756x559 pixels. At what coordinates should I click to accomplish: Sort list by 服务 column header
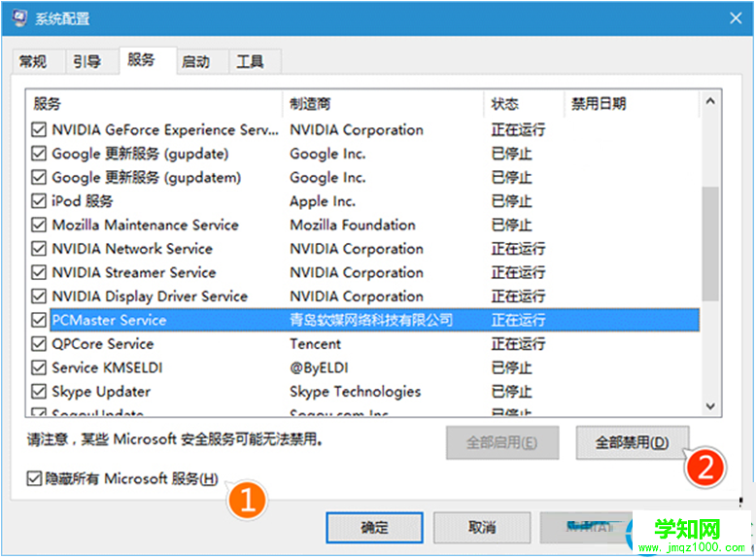coord(155,104)
